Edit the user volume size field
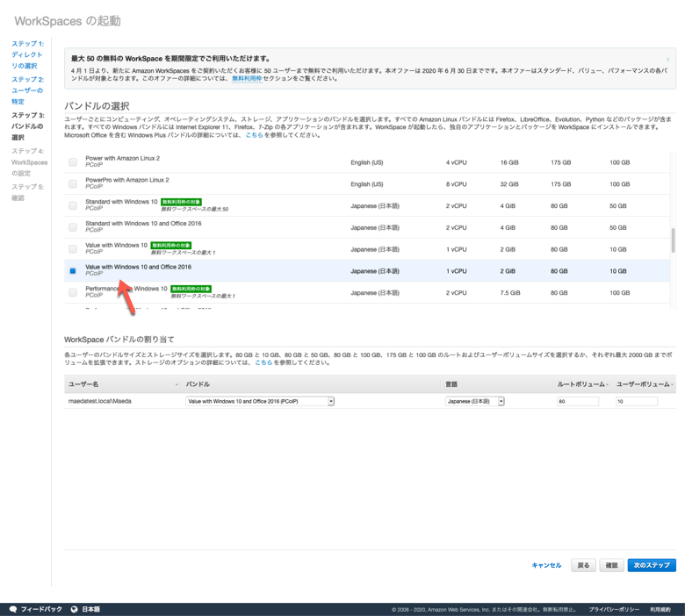Viewport: 685px width, 616px height. tap(637, 401)
